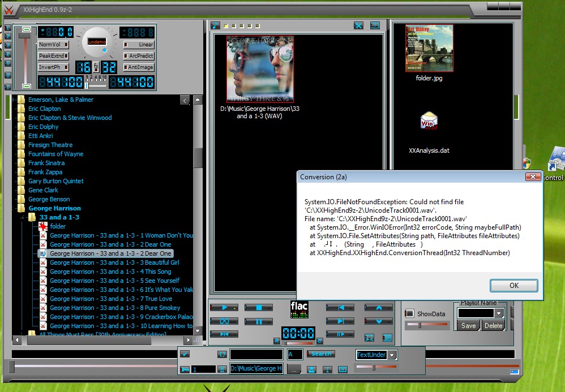Click the up chevron transport button
The width and height of the screenshot is (565, 392).
coord(378,308)
